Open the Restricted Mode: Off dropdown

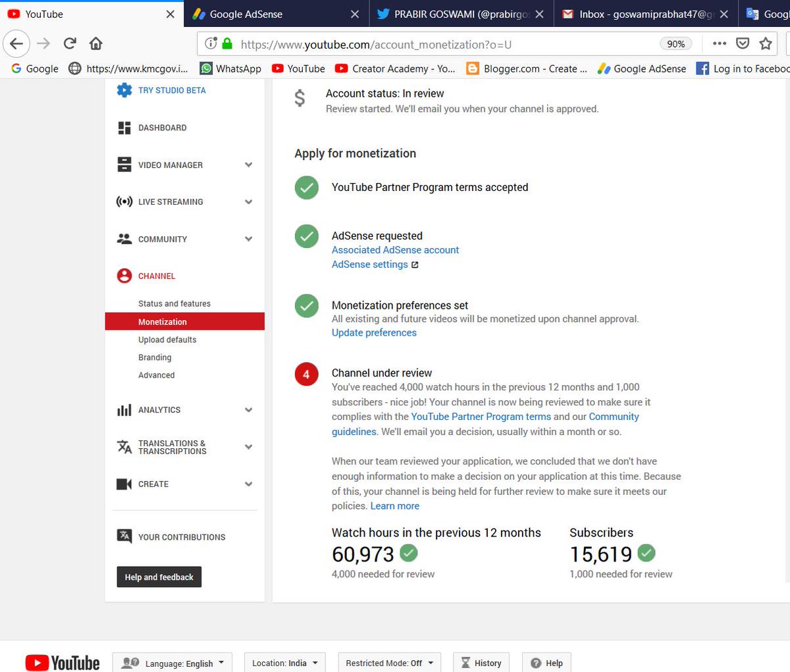coord(389,663)
